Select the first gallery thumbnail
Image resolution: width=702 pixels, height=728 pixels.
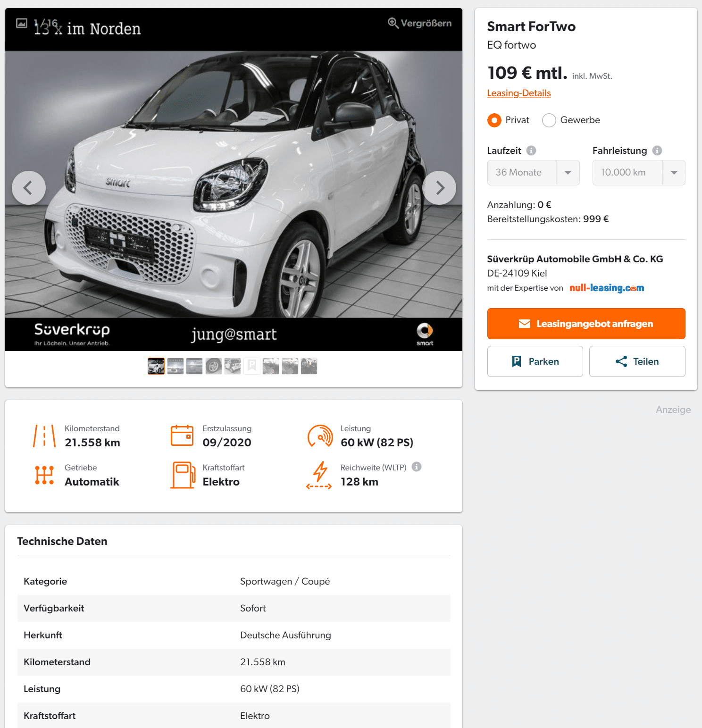[x=156, y=366]
